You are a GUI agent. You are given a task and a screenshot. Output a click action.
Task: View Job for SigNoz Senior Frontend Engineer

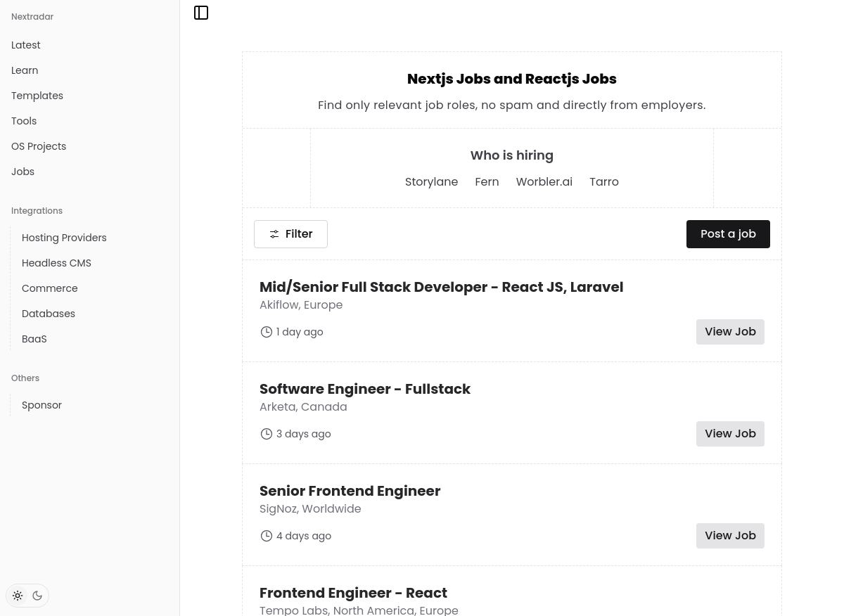click(730, 536)
